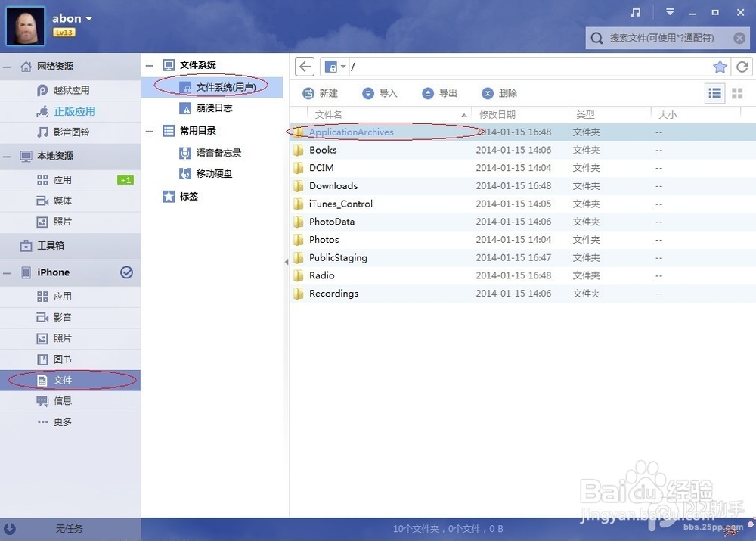
Task: Show 更多 options under iPhone
Action: pos(70,422)
